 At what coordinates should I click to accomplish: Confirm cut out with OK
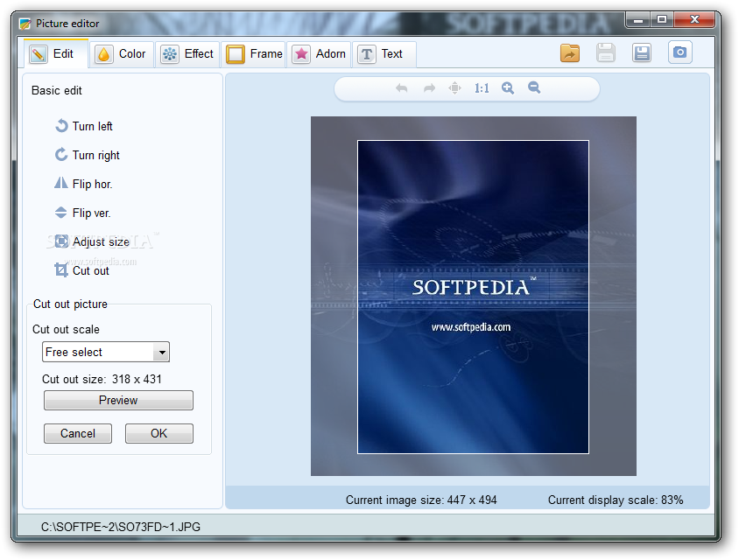[x=158, y=433]
